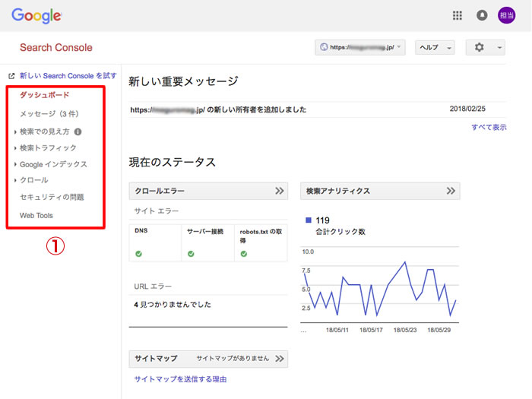532x399 pixels.
Task: Select ダッシュボード in the sidebar
Action: [44, 95]
